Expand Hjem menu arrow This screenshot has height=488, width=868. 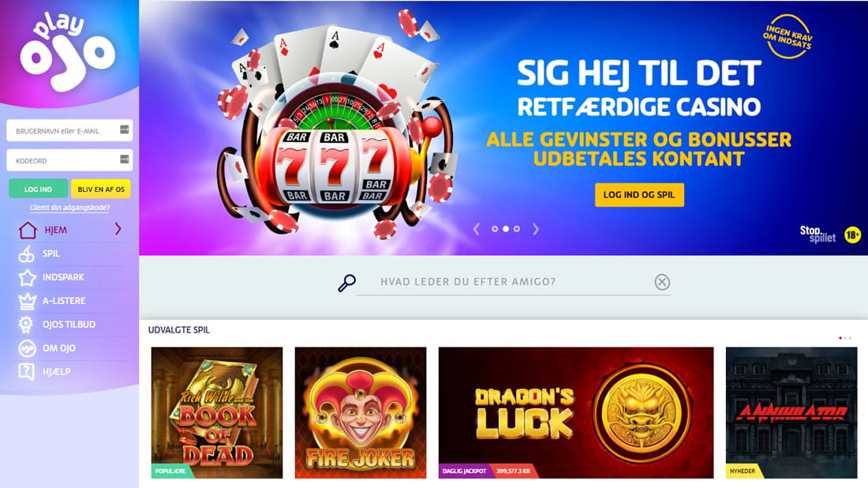click(x=118, y=229)
